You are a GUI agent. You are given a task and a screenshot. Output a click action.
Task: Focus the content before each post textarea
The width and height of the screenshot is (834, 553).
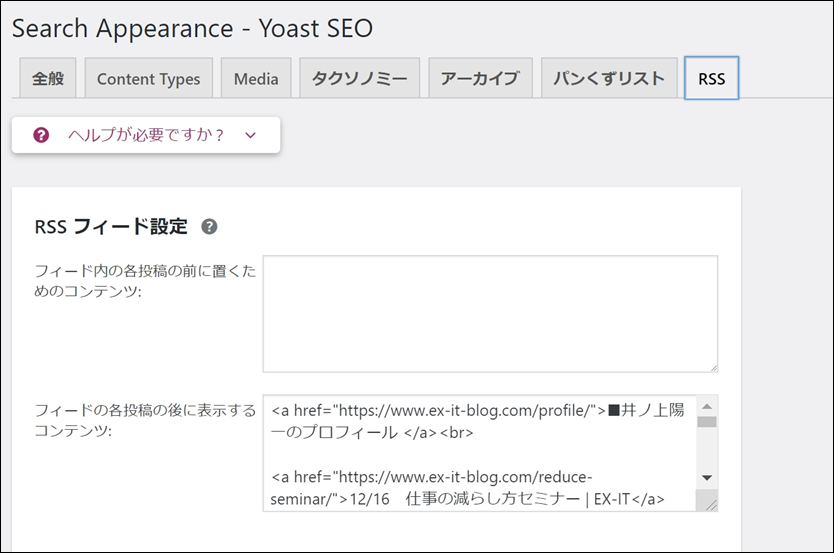click(490, 314)
